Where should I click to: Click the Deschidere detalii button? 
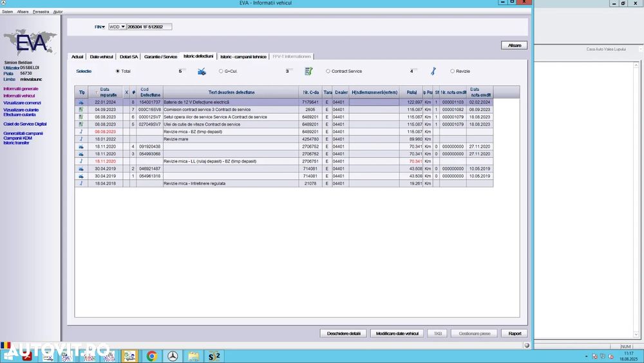343,333
